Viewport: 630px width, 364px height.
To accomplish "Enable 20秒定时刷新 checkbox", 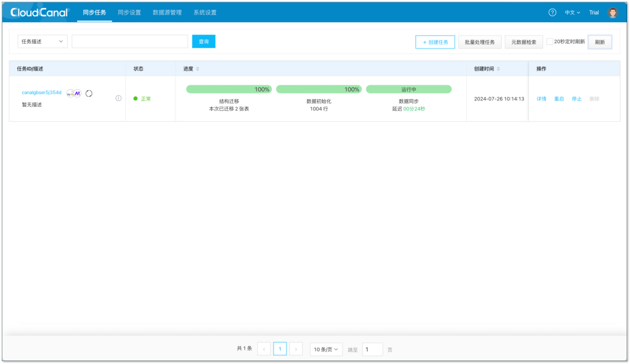I will point(549,41).
